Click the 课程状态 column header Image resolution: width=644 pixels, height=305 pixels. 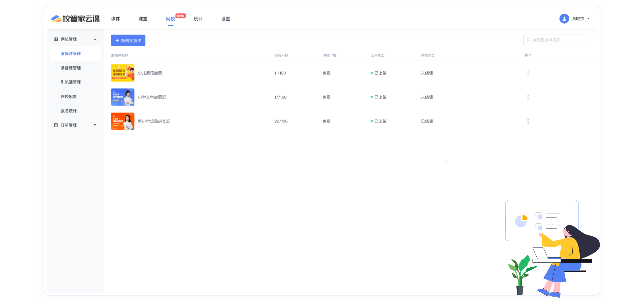(x=428, y=55)
